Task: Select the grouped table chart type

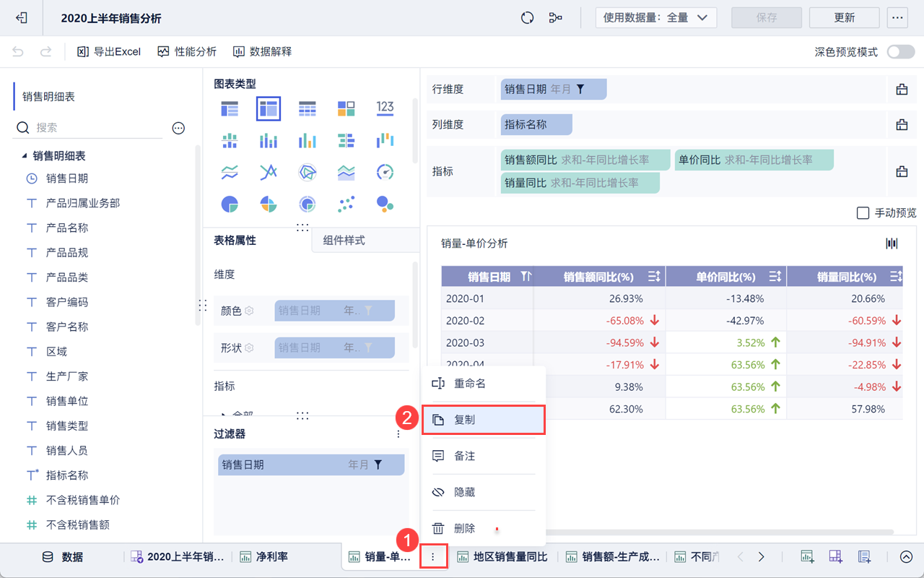Action: pyautogui.click(x=230, y=109)
